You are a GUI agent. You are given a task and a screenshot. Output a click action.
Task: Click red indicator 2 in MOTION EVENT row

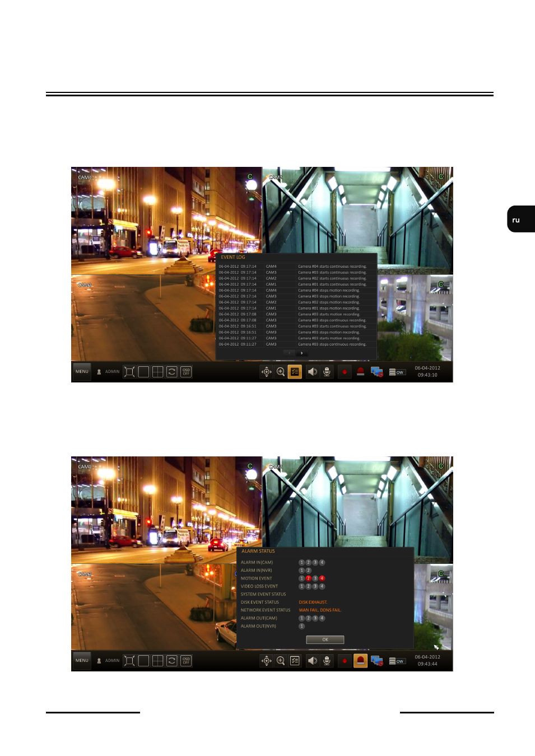(x=308, y=578)
